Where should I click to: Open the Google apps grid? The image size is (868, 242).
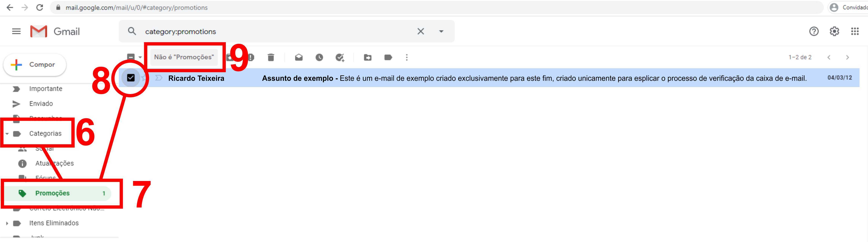pos(855,31)
